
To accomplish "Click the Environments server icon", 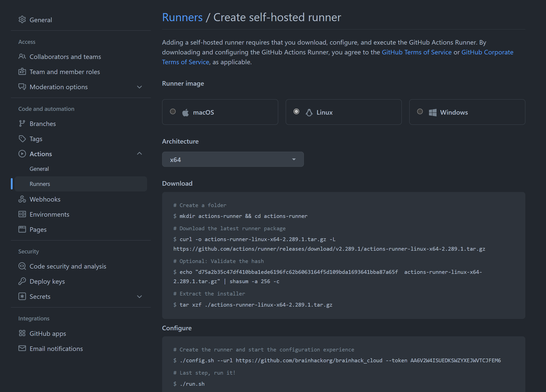I will (22, 214).
